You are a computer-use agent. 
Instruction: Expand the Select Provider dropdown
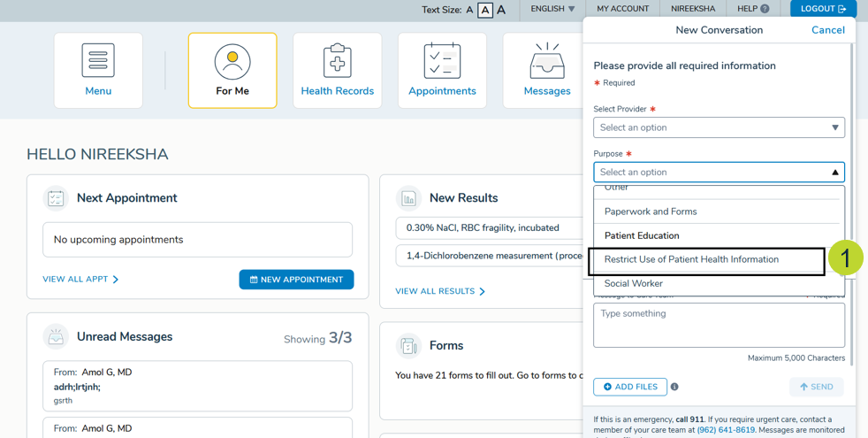click(x=719, y=127)
